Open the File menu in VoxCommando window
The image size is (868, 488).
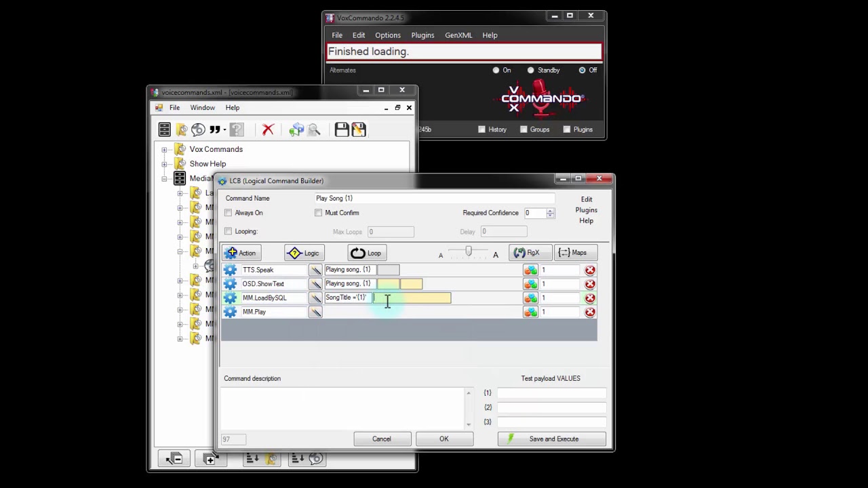coord(337,35)
